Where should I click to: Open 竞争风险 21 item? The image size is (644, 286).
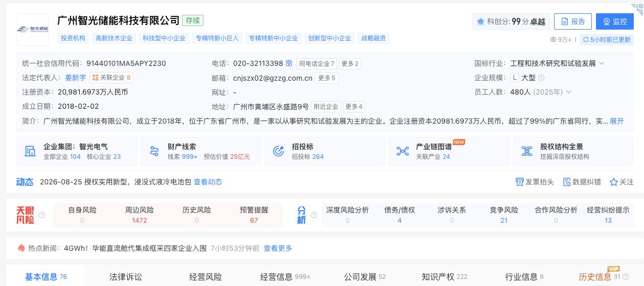pyautogui.click(x=504, y=215)
